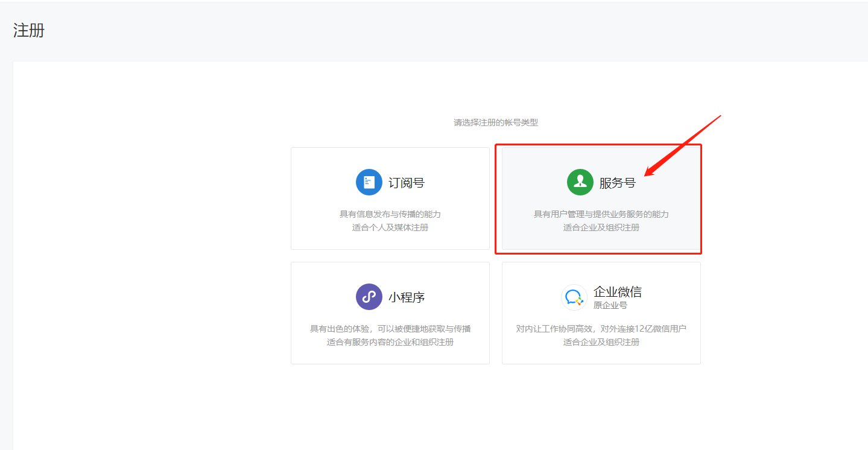This screenshot has height=450, width=868.
Task: Select the 服务号 account type title
Action: click(x=617, y=183)
